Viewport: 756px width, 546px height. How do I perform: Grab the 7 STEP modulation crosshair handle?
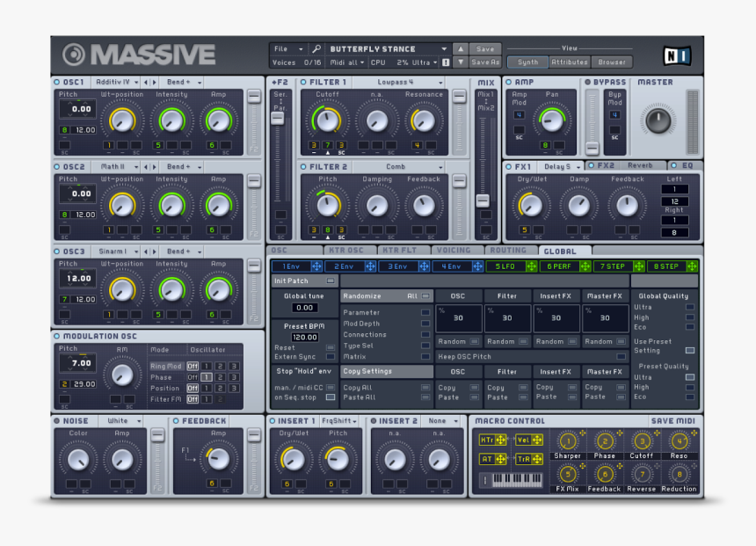pos(638,266)
